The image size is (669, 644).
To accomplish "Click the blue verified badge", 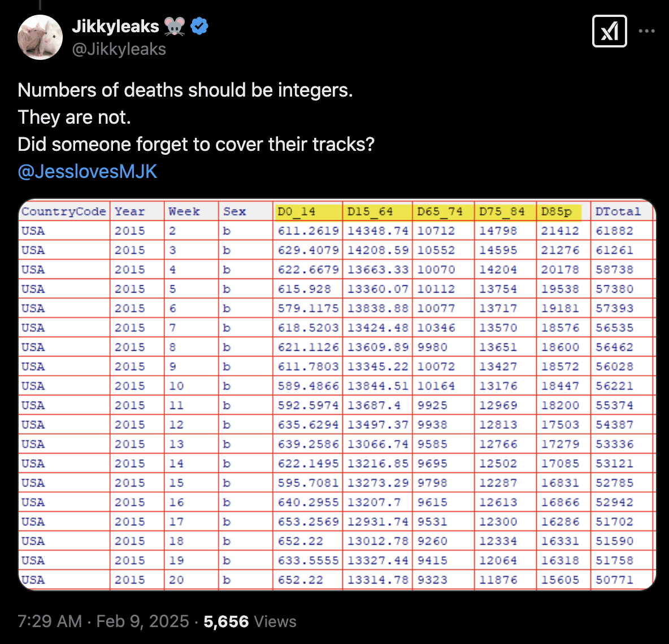I will [199, 26].
